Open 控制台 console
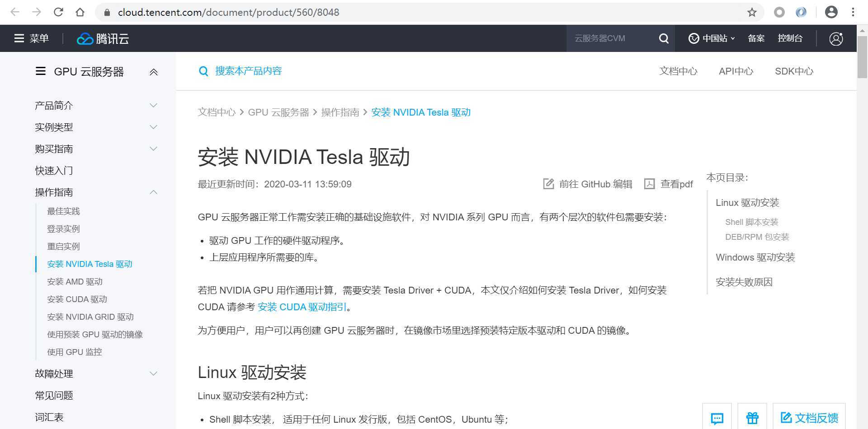The image size is (868, 429). coord(790,38)
